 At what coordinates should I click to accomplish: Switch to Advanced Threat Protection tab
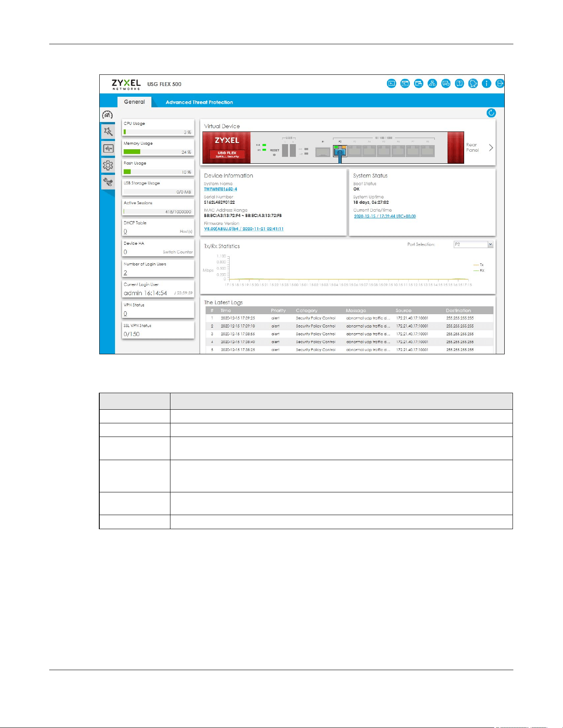(199, 102)
